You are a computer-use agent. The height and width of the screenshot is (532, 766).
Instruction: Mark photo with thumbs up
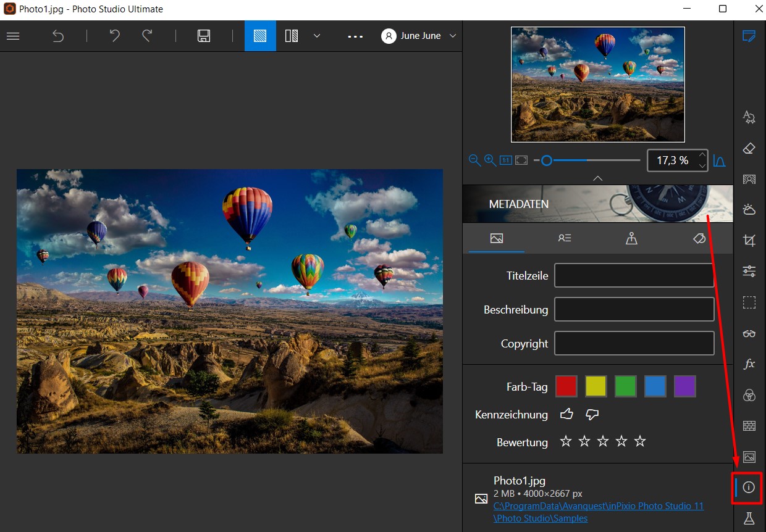pyautogui.click(x=566, y=414)
